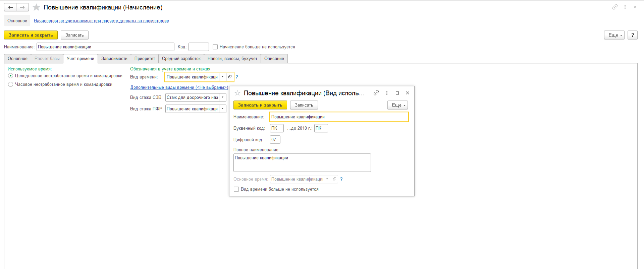Expand the Вид стажа ПФР dropdown

coord(222,109)
